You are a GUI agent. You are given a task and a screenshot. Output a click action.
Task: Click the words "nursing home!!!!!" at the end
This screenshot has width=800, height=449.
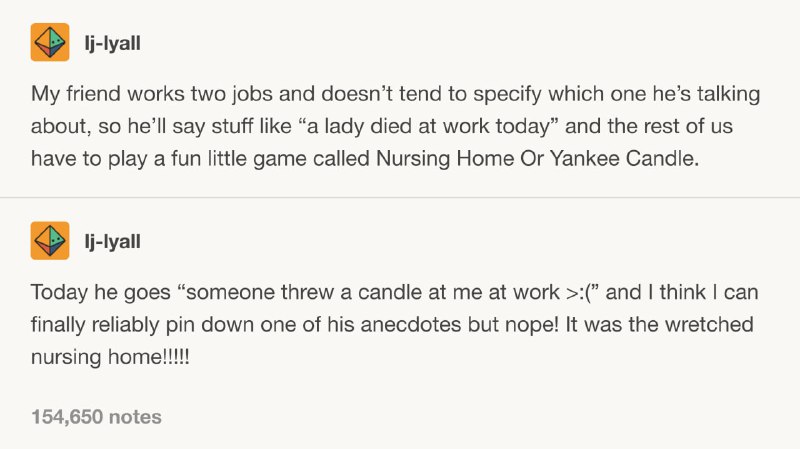click(110, 356)
